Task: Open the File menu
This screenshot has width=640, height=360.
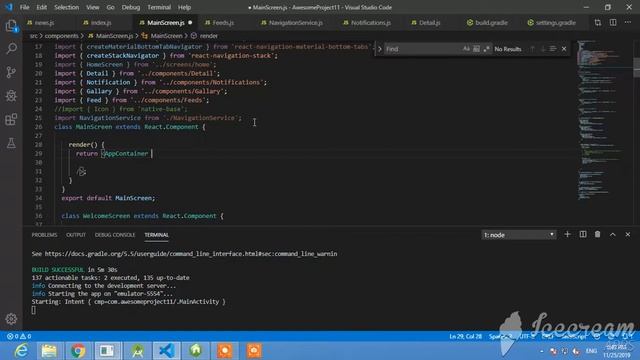Action: 24,7
